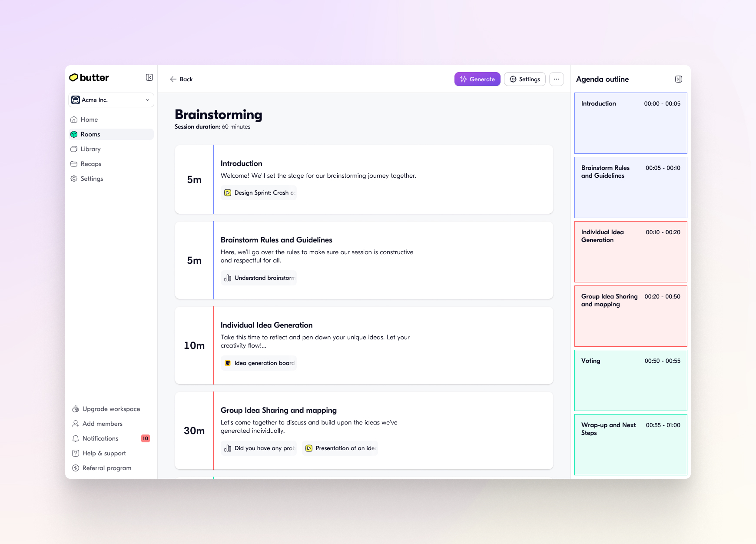Open the more options ellipsis menu

557,79
